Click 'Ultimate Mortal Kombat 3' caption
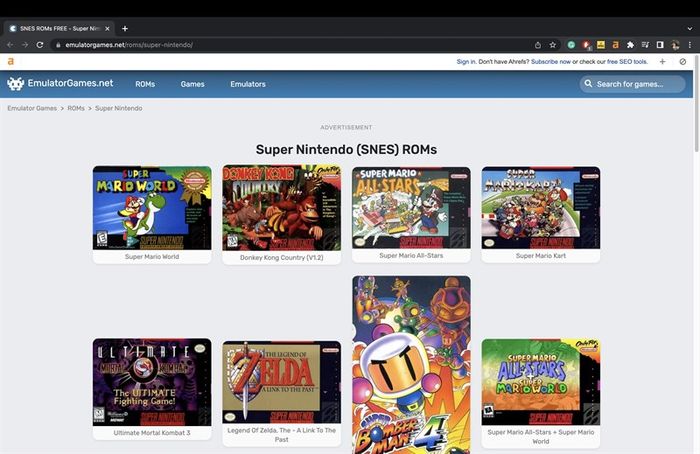Image resolution: width=700 pixels, height=454 pixels. [152, 433]
